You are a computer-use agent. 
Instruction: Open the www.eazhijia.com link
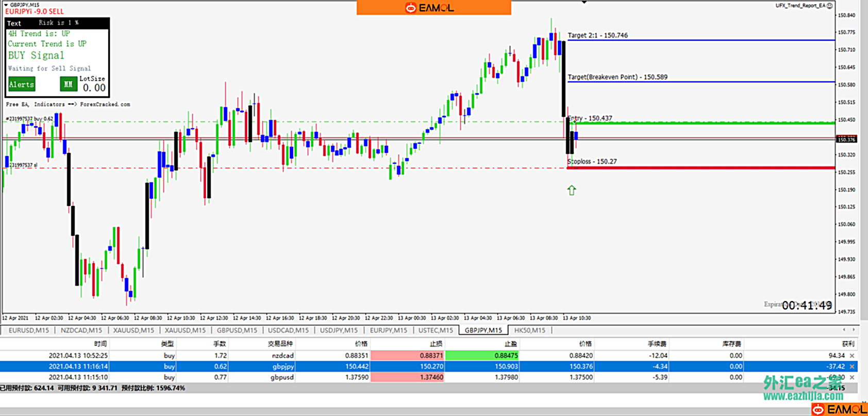(803, 396)
